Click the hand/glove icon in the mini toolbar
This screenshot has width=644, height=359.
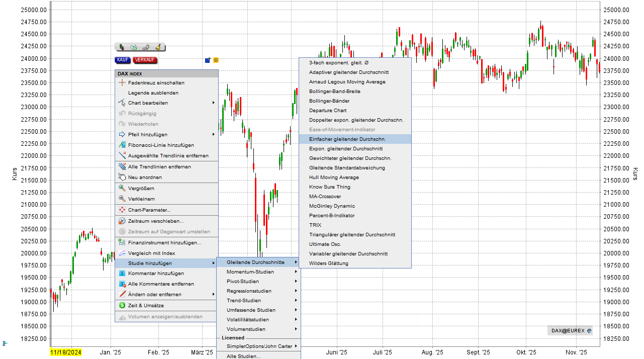pos(146,47)
